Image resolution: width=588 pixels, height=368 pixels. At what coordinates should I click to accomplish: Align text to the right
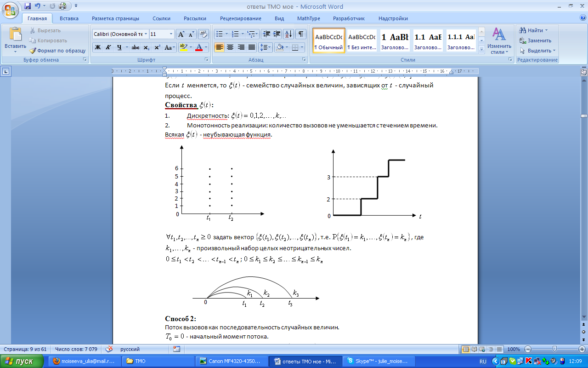pyautogui.click(x=241, y=47)
